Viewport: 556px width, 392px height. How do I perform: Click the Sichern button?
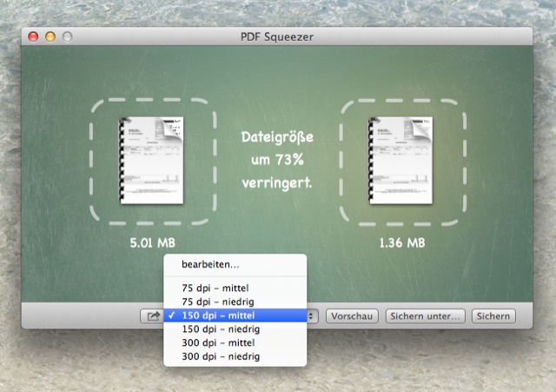point(493,316)
